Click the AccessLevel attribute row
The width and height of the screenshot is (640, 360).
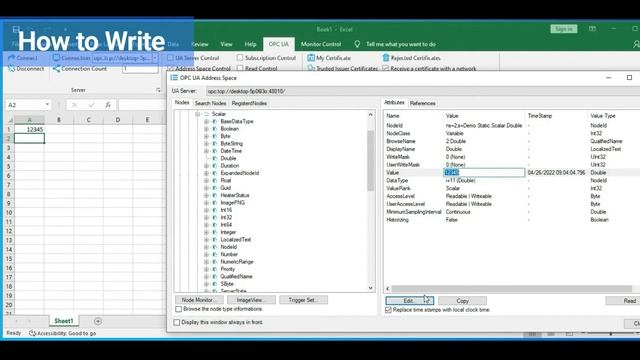(512, 196)
